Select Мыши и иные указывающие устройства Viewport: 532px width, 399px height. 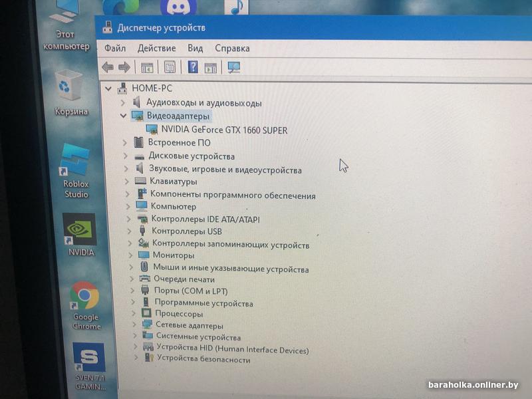tap(231, 268)
